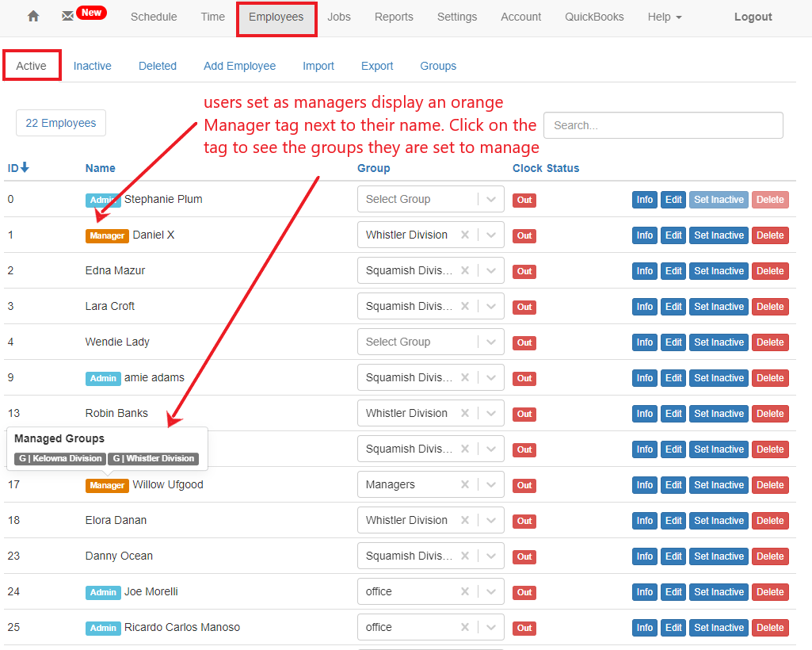The width and height of the screenshot is (812, 650).
Task: Clear Whistler Division group for Daniel X
Action: pos(465,235)
